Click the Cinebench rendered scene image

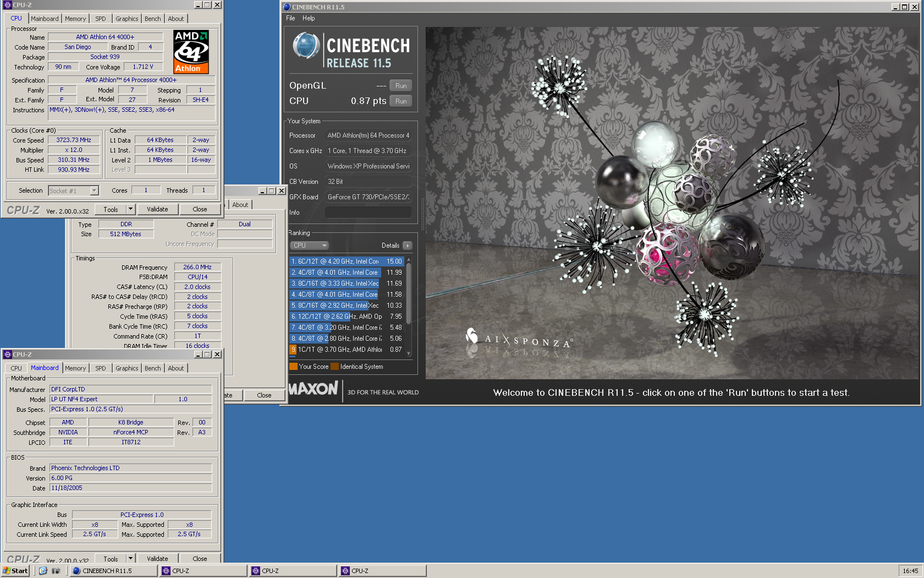[672, 203]
